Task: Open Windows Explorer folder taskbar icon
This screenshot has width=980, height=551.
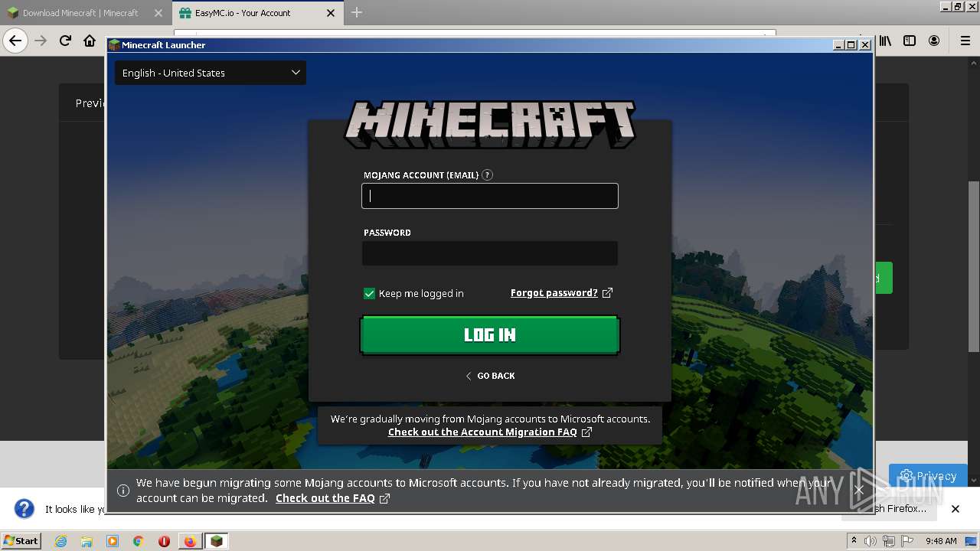Action: click(87, 541)
